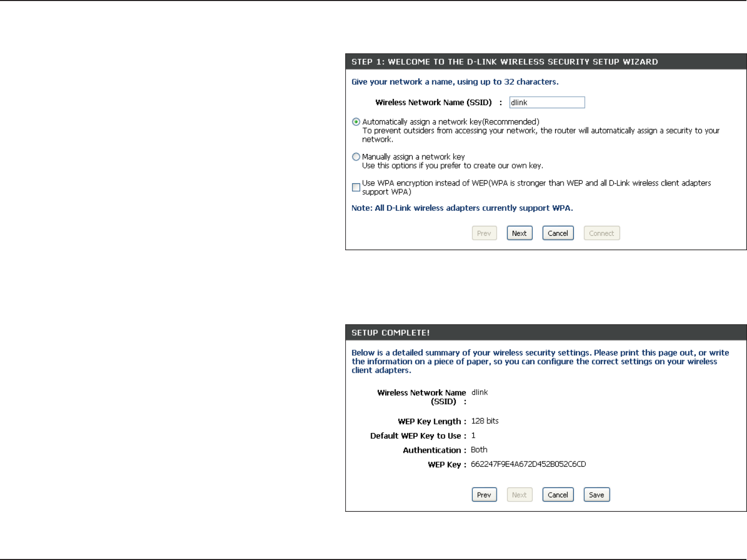Click the 'WEP Key Length :' label

(x=432, y=422)
